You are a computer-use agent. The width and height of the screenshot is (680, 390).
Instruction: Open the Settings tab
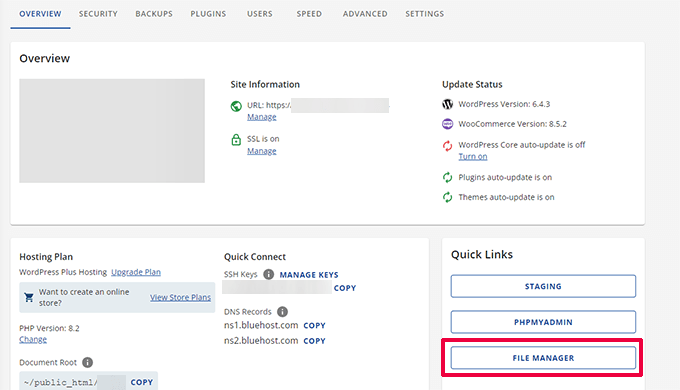click(425, 14)
